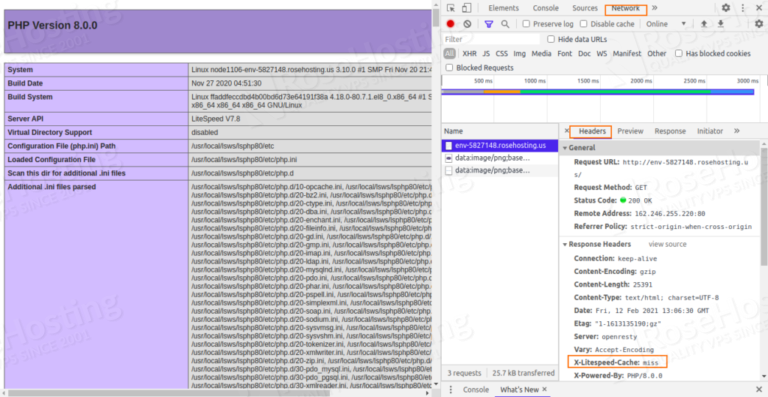The width and height of the screenshot is (768, 397).
Task: Check the Disable cache checkbox
Action: 584,24
